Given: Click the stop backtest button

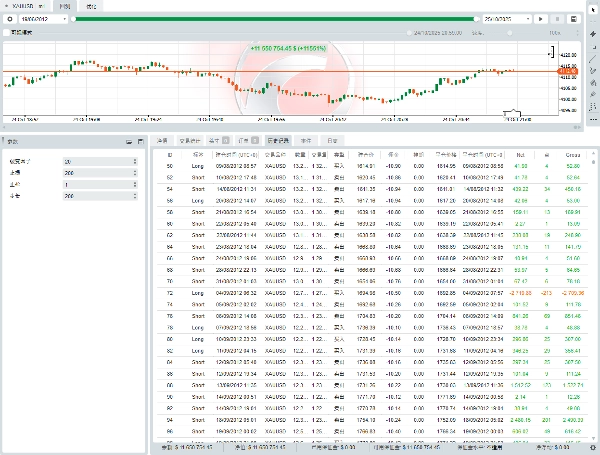Looking at the screenshot, I should 557,19.
